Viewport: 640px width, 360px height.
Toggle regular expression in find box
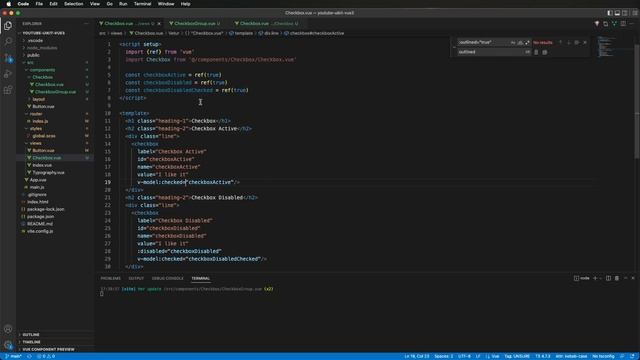pos(527,42)
